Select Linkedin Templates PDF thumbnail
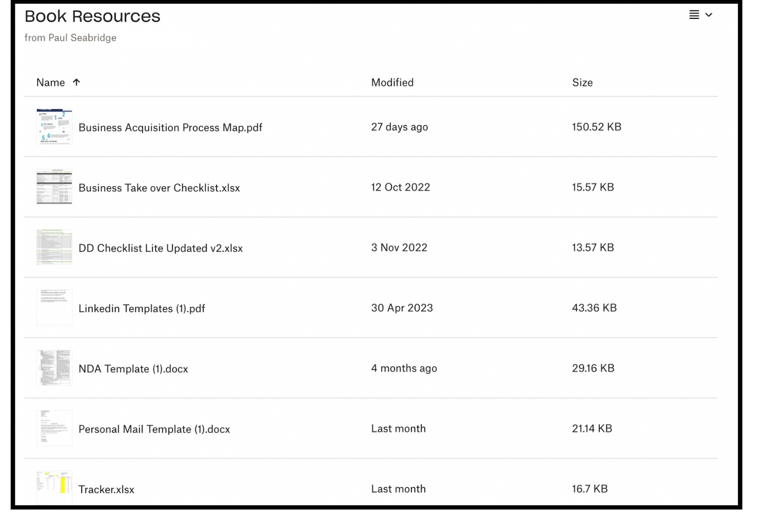This screenshot has height=512, width=768. click(54, 308)
